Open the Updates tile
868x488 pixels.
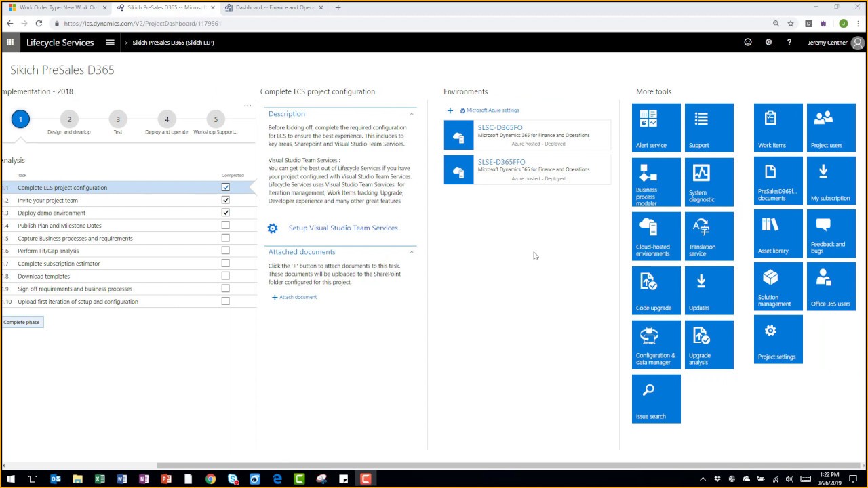click(709, 291)
